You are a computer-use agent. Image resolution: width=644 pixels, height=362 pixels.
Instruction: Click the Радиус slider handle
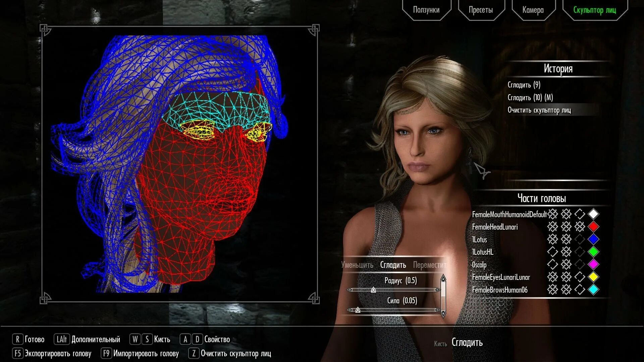point(373,290)
